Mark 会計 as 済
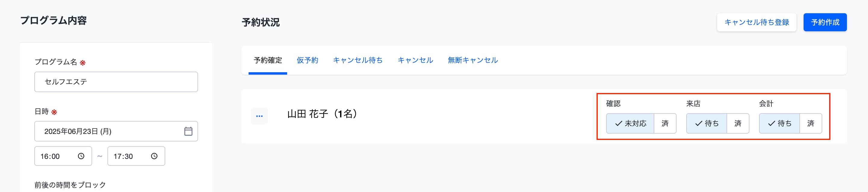The width and height of the screenshot is (868, 192). 811,123
